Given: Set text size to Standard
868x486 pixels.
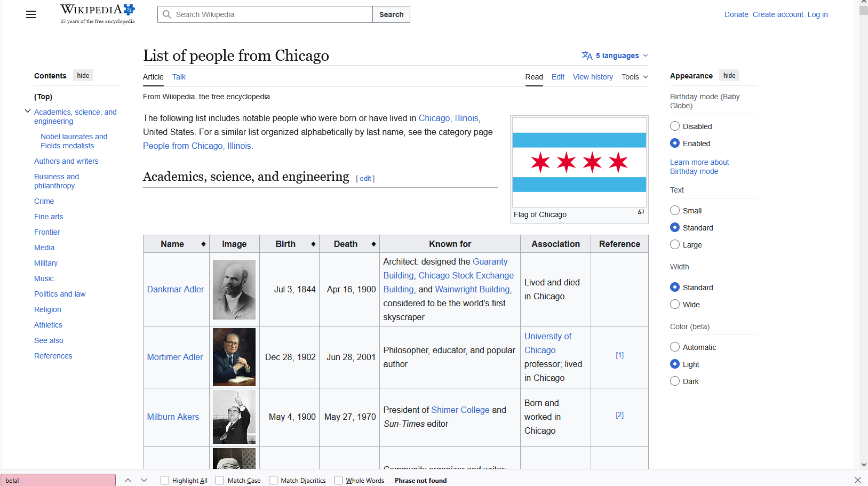Looking at the screenshot, I should pos(675,228).
